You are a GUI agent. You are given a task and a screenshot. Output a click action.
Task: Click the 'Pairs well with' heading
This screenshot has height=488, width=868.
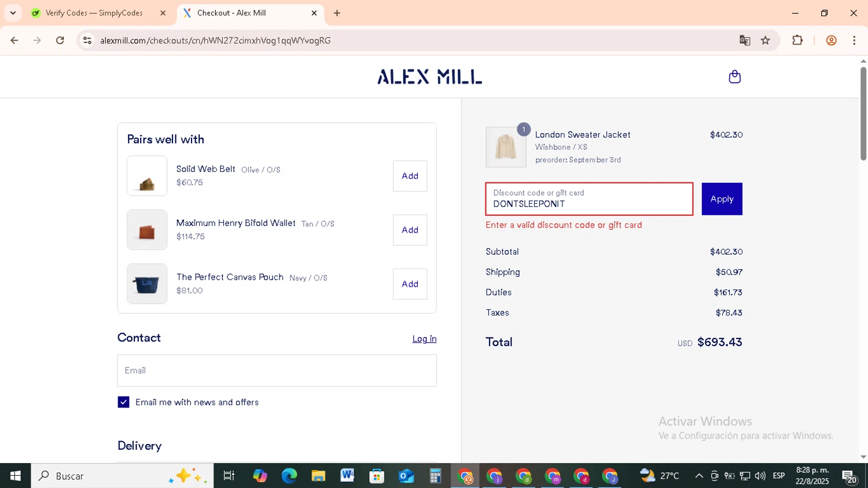[x=165, y=140]
